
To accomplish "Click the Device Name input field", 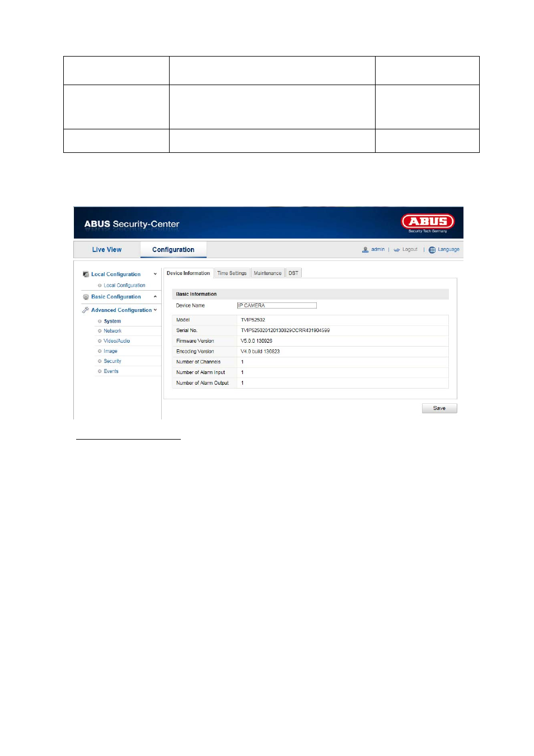I will coord(277,306).
